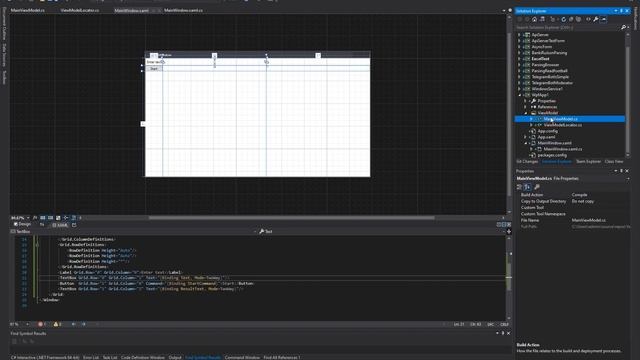Click the pop-out XAML icon next to XAML tab

pos(74,224)
